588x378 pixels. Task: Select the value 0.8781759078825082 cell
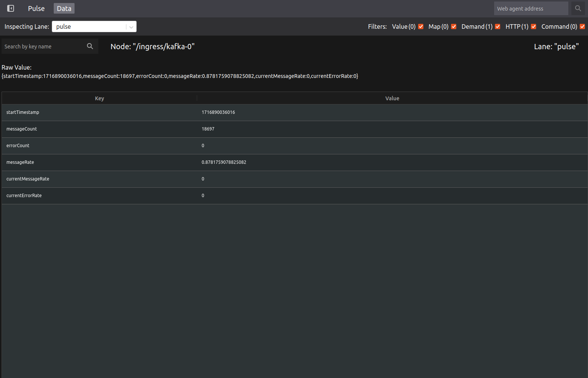click(392, 162)
